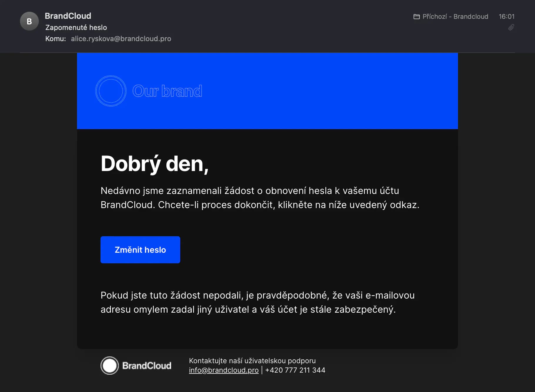Click the mailbox folder icon beside Příchozí
The width and height of the screenshot is (535, 392).
tap(416, 16)
